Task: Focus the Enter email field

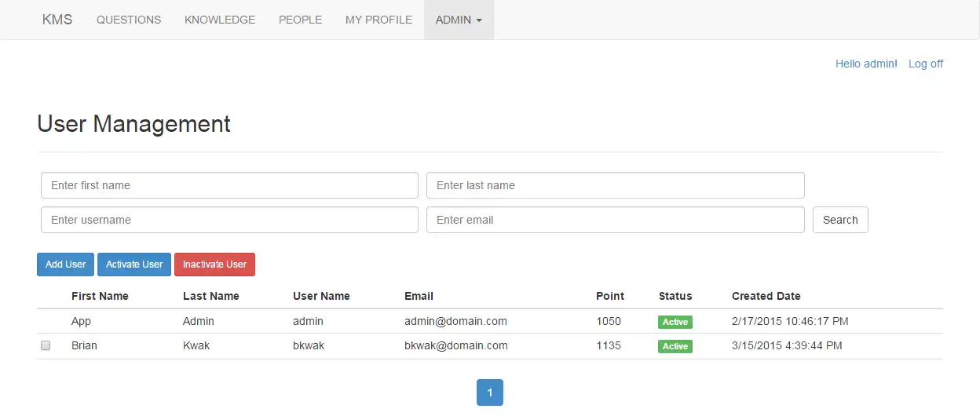Action: tap(615, 220)
